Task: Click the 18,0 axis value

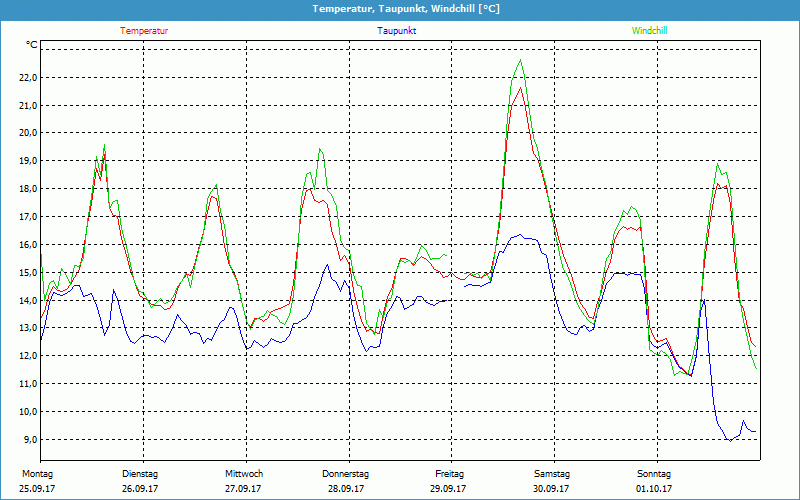Action: tap(28, 189)
